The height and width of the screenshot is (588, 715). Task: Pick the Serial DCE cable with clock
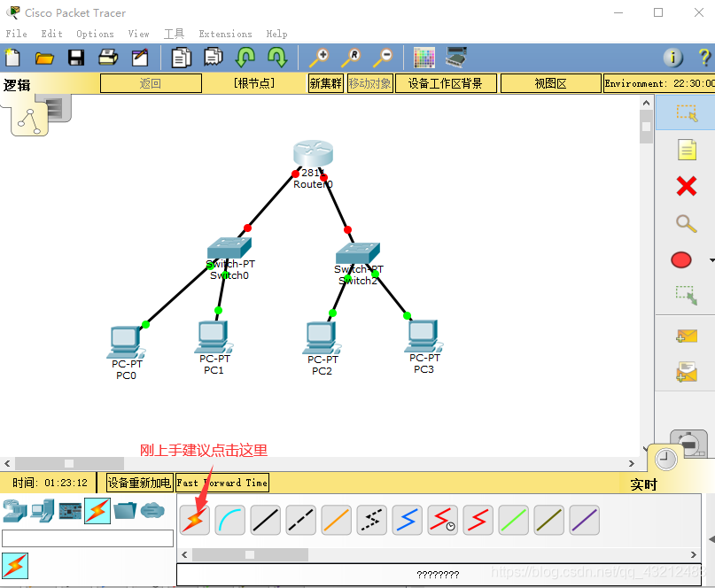click(x=443, y=520)
